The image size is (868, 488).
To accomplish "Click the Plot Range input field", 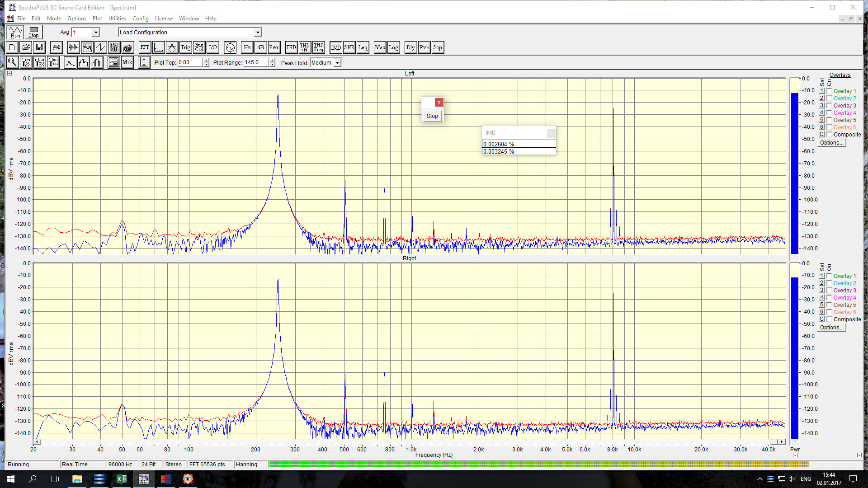I will coord(256,63).
